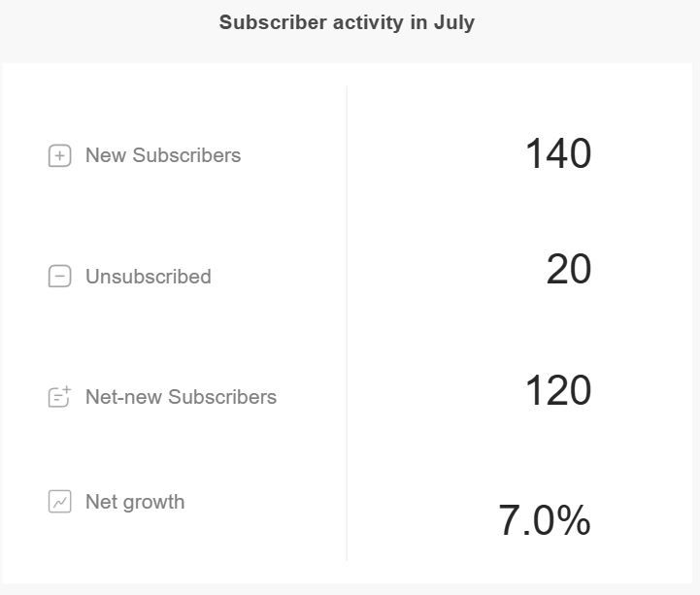Select the Unsubscribed label
Image resolution: width=700 pixels, height=595 pixels.
pos(149,277)
